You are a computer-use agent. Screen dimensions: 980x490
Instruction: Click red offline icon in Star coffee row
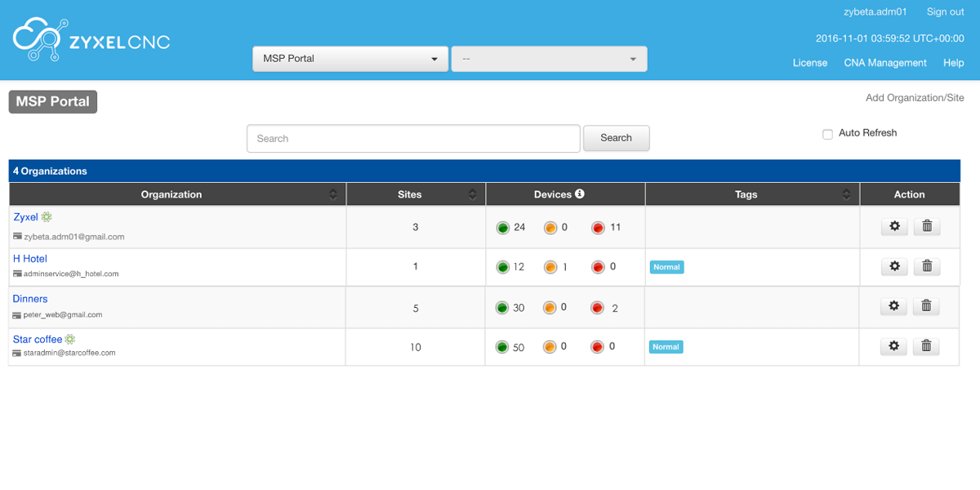click(598, 347)
